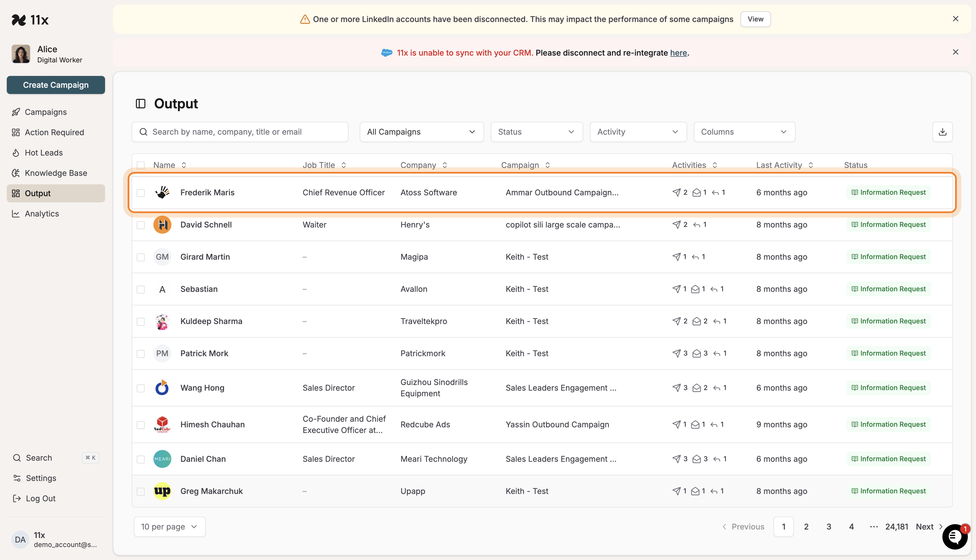Open the All Campaigns dropdown

pos(421,132)
